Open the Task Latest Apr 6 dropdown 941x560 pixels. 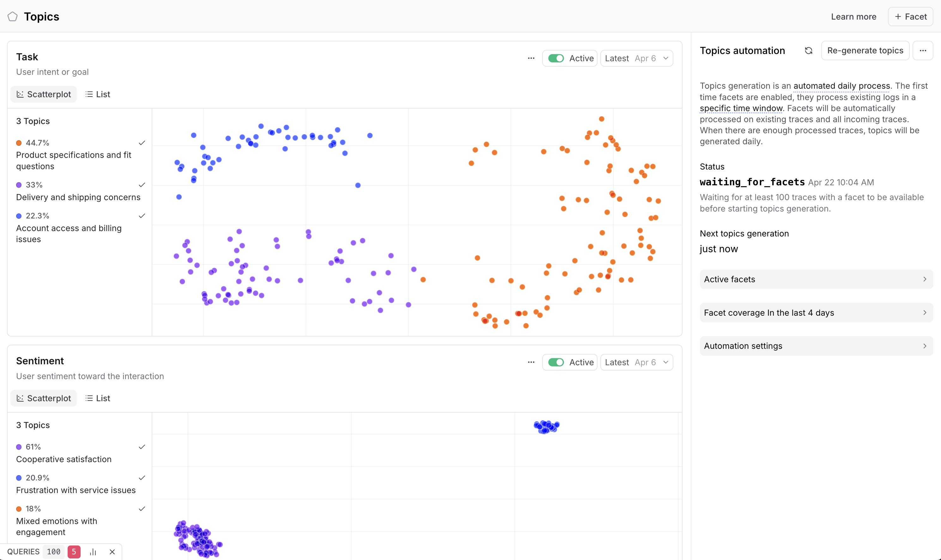pos(637,58)
